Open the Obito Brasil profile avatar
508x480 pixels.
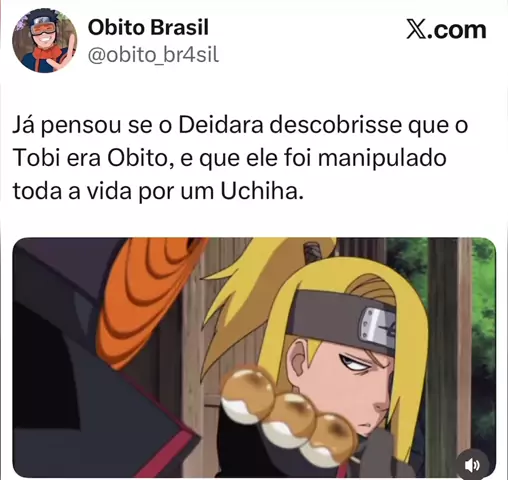click(x=44, y=40)
